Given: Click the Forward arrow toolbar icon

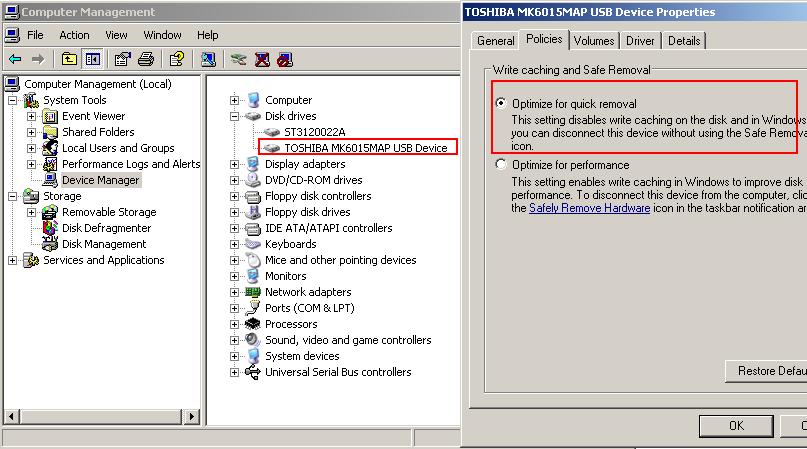Looking at the screenshot, I should point(38,60).
